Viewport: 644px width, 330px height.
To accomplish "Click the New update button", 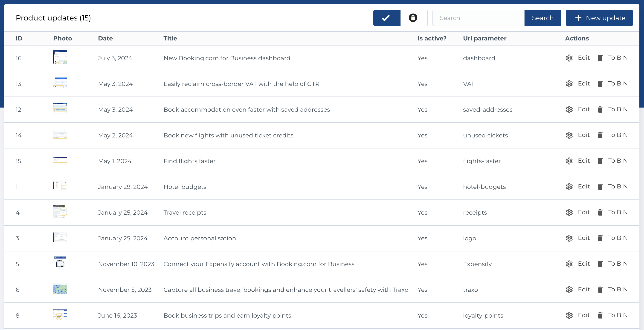I will pos(599,18).
